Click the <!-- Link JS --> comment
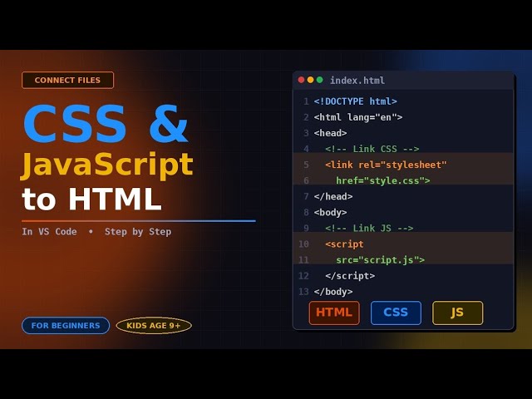Viewport: 532px width, 399px height. point(369,228)
